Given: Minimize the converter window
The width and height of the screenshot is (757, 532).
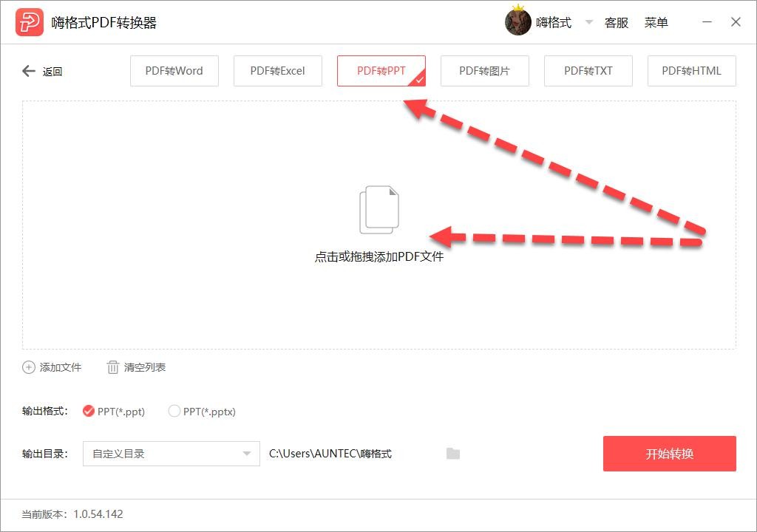Looking at the screenshot, I should [x=707, y=22].
